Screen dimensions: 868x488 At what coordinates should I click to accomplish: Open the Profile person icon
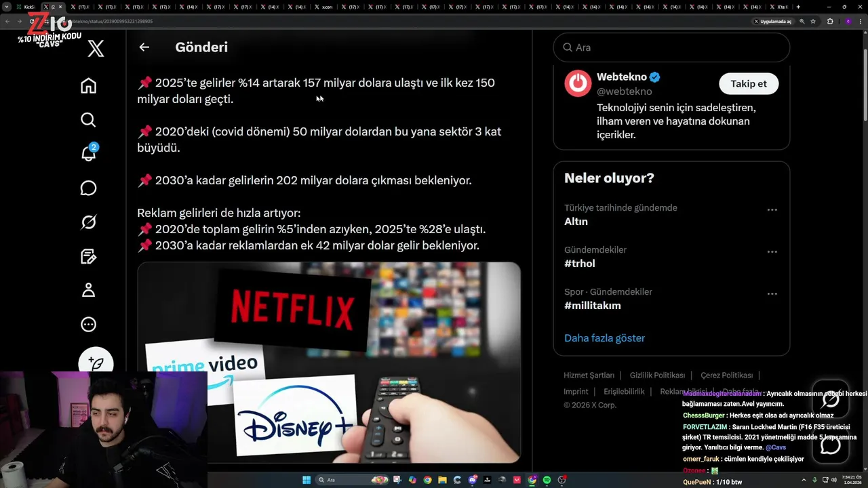(x=88, y=290)
